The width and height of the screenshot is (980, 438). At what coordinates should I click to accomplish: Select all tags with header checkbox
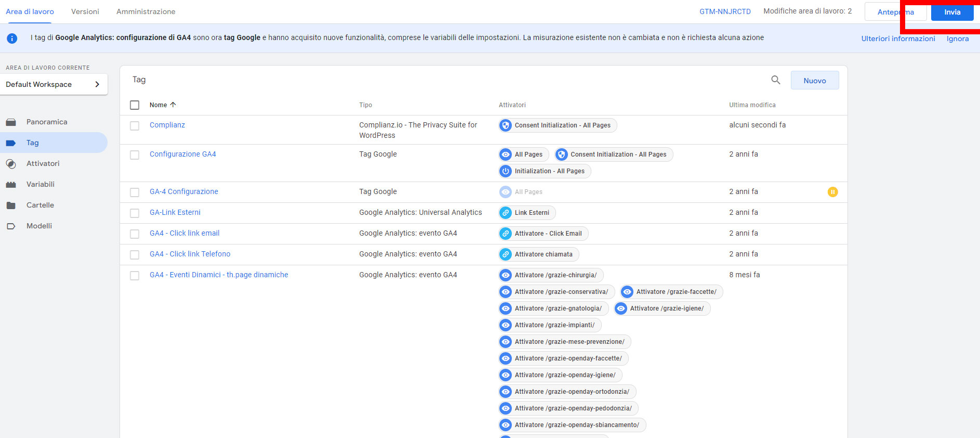135,105
